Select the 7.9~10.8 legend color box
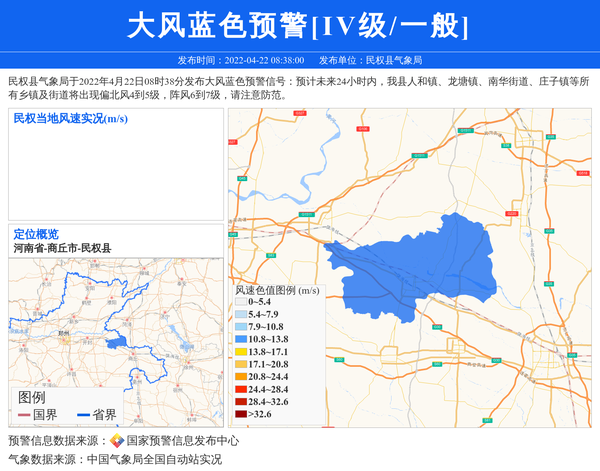Image resolution: width=600 pixels, height=471 pixels. point(240,327)
